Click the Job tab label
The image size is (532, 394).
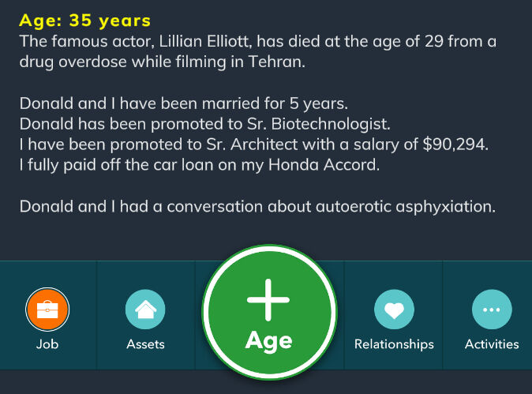click(x=47, y=344)
